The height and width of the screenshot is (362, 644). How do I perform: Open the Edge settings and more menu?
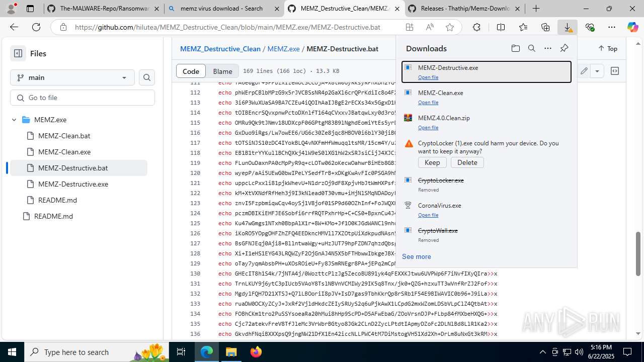point(612,28)
